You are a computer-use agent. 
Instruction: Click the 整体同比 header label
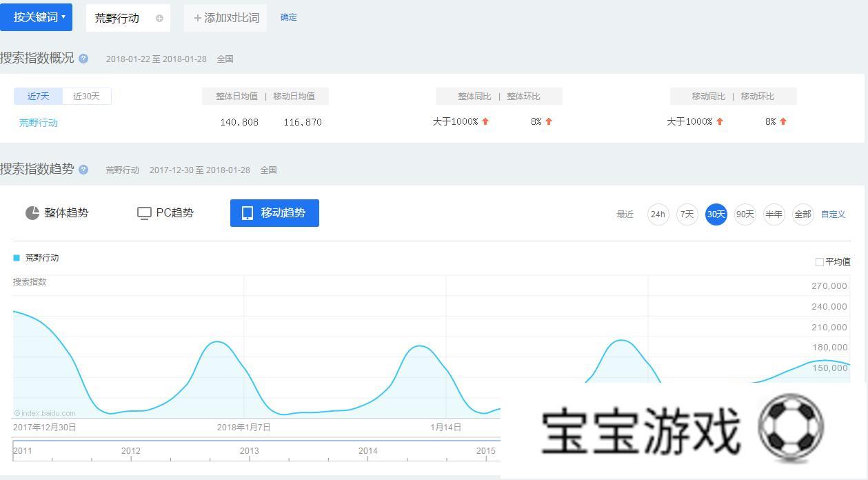coord(474,97)
